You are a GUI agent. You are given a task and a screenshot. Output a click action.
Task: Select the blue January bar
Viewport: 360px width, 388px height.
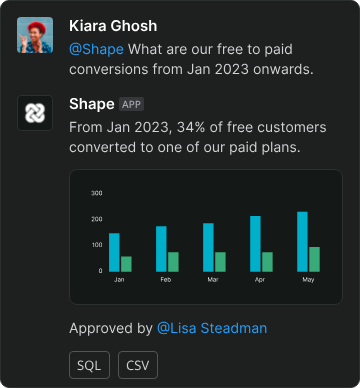[114, 252]
